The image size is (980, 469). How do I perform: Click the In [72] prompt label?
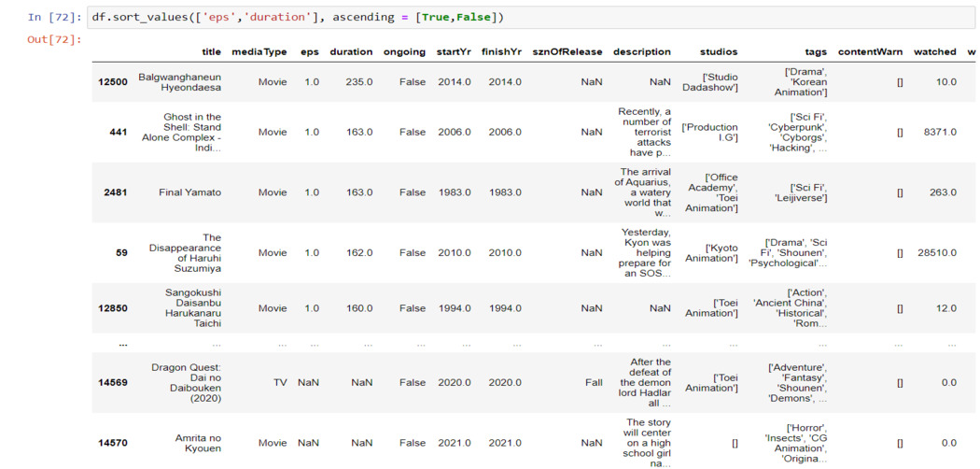(54, 18)
